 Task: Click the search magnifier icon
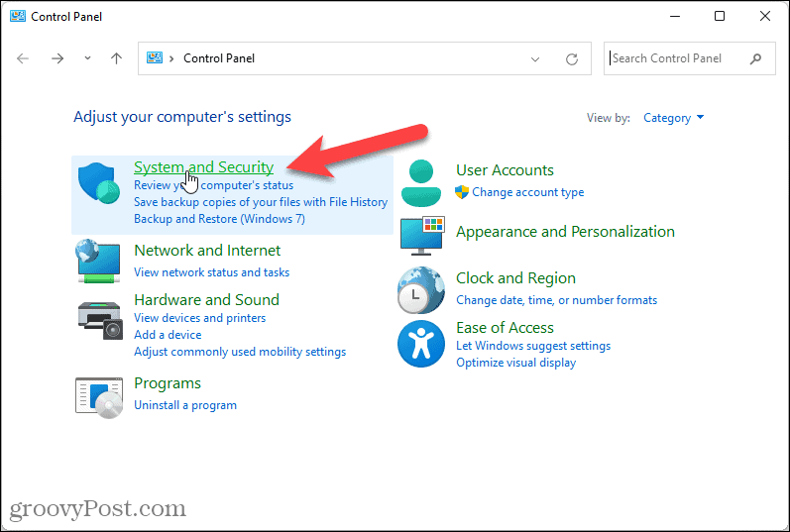tap(755, 58)
